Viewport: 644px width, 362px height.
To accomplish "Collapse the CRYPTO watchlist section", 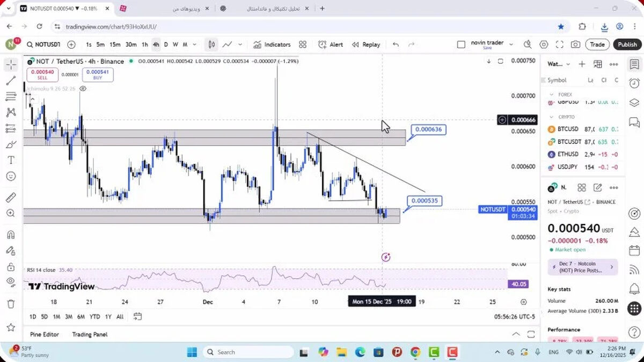I will point(551,117).
